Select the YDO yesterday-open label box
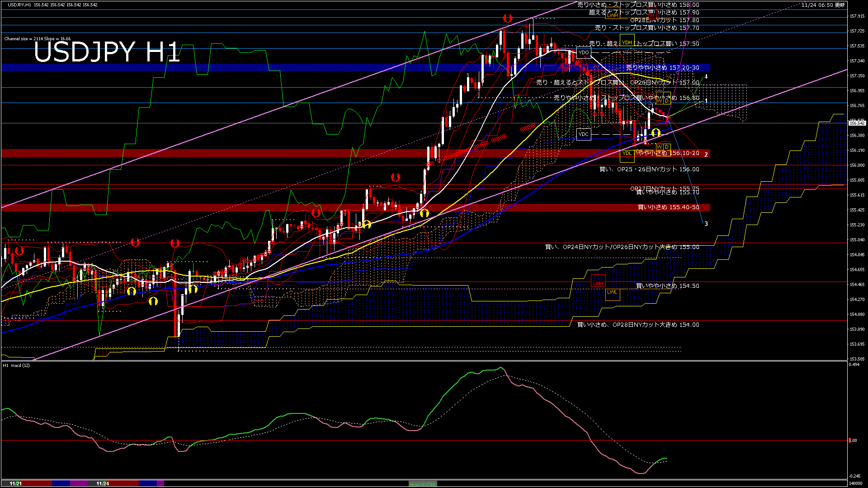 coord(585,52)
